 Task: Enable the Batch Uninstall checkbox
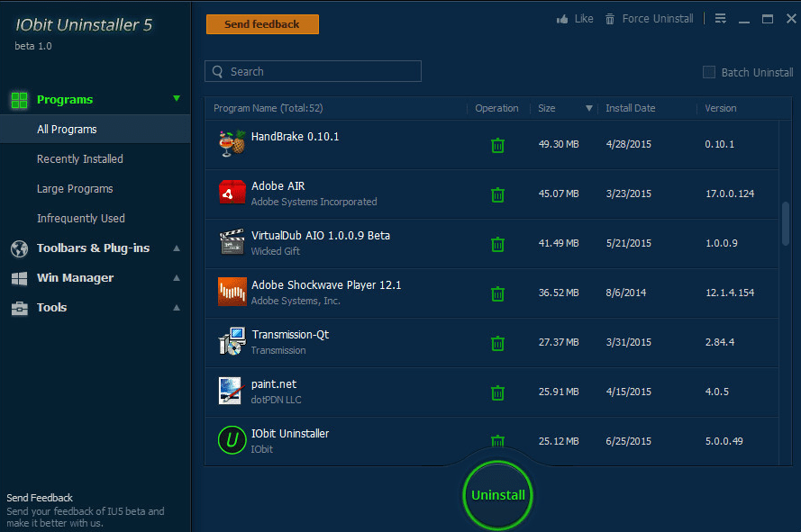click(x=709, y=72)
